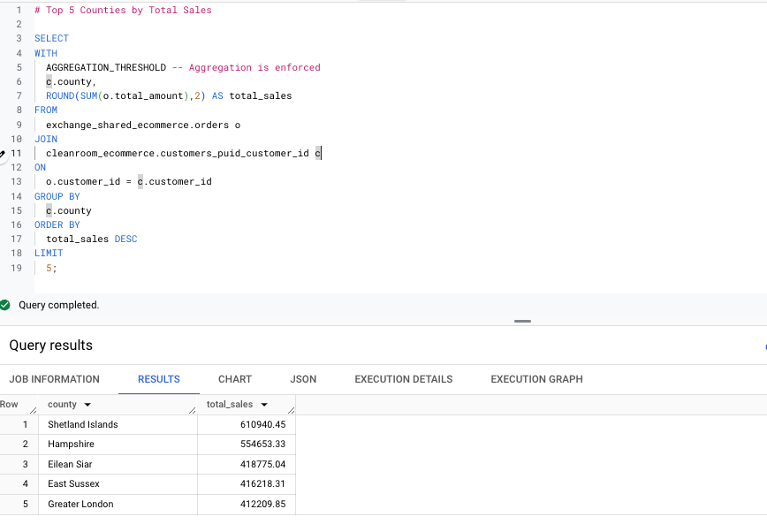Click the 418775.04 total_sales value
The image size is (767, 532).
click(x=262, y=464)
